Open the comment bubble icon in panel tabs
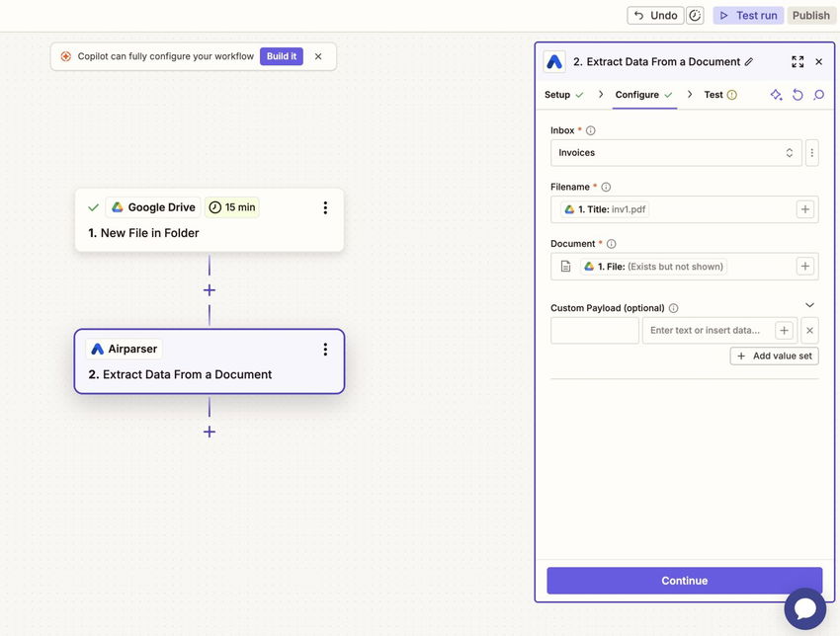The image size is (840, 636). click(x=818, y=95)
